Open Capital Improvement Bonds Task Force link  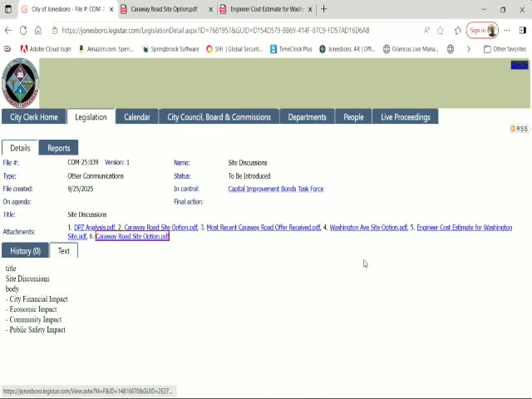point(275,189)
